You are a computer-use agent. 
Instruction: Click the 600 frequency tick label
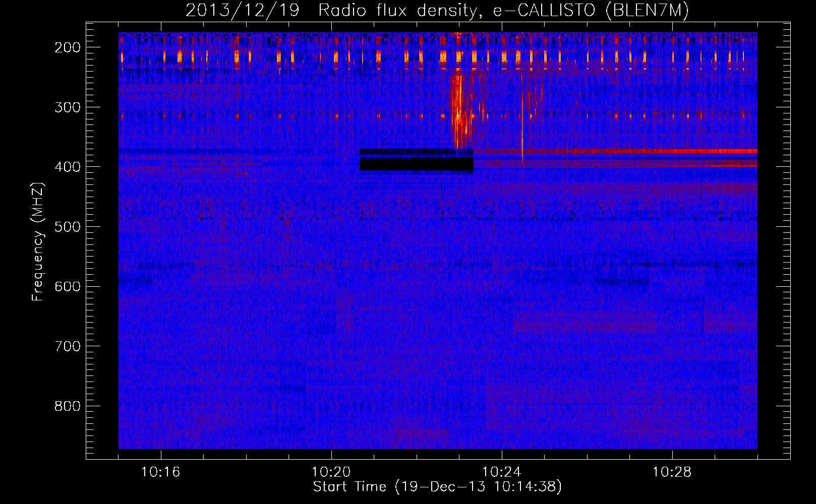tap(67, 286)
